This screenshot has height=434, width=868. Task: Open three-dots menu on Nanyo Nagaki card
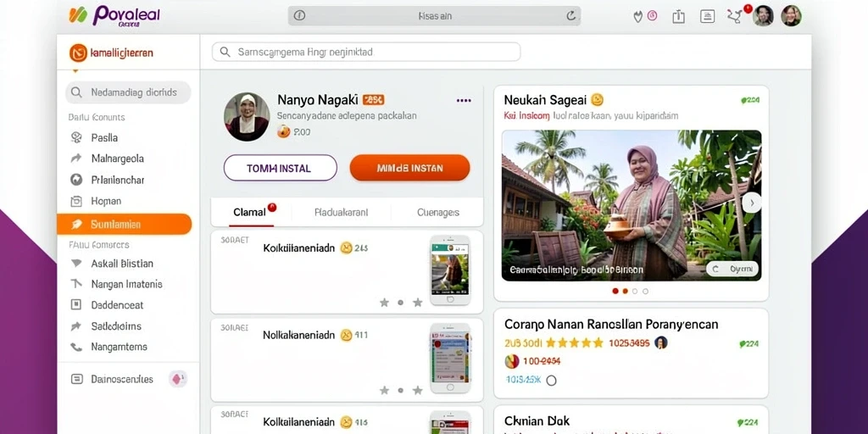(464, 100)
